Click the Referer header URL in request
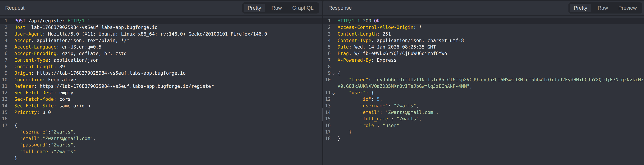Screen dimensions: 644x165 (126, 86)
